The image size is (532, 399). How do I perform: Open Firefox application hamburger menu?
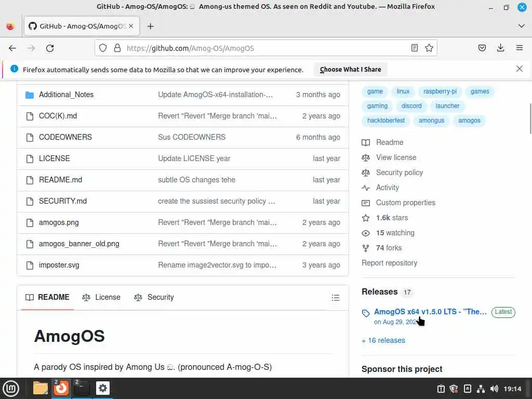tap(519, 48)
